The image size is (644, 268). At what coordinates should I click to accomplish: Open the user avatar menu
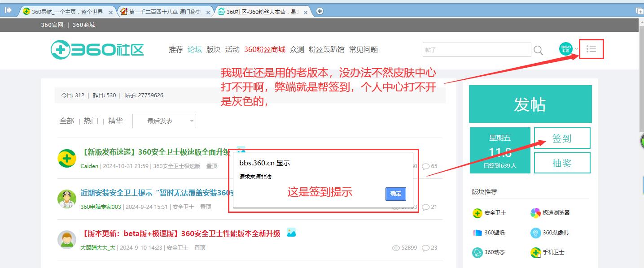coord(565,49)
